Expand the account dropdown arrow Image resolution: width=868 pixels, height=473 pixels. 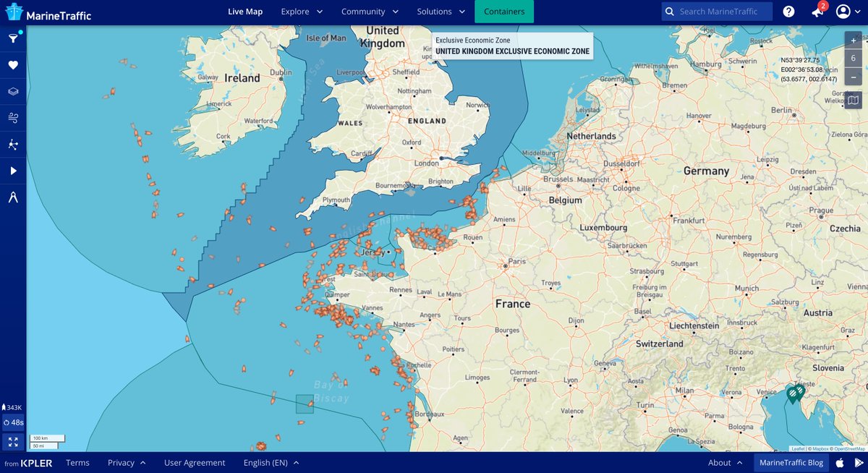[857, 12]
